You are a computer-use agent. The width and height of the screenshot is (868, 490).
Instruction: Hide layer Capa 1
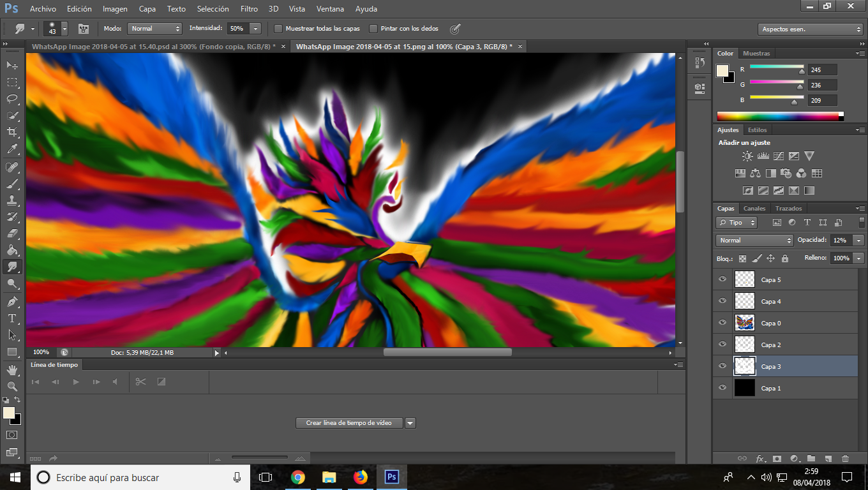coord(722,388)
